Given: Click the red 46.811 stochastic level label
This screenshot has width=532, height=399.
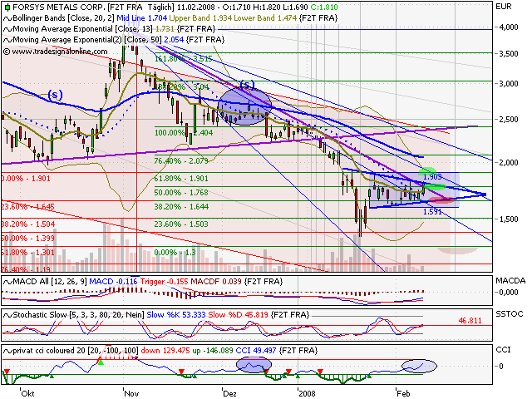Looking at the screenshot, I should (470, 321).
